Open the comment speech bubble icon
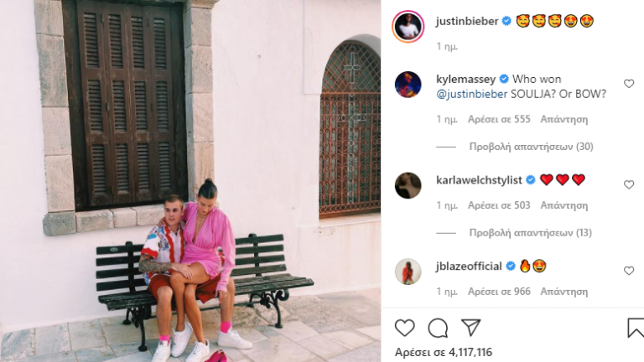 (x=438, y=328)
